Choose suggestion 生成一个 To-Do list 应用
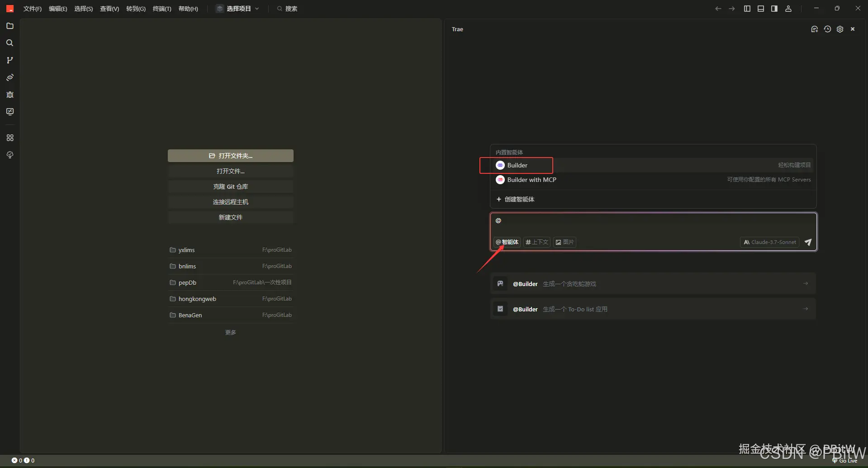Screen dimensions: 868x468 [x=653, y=309]
